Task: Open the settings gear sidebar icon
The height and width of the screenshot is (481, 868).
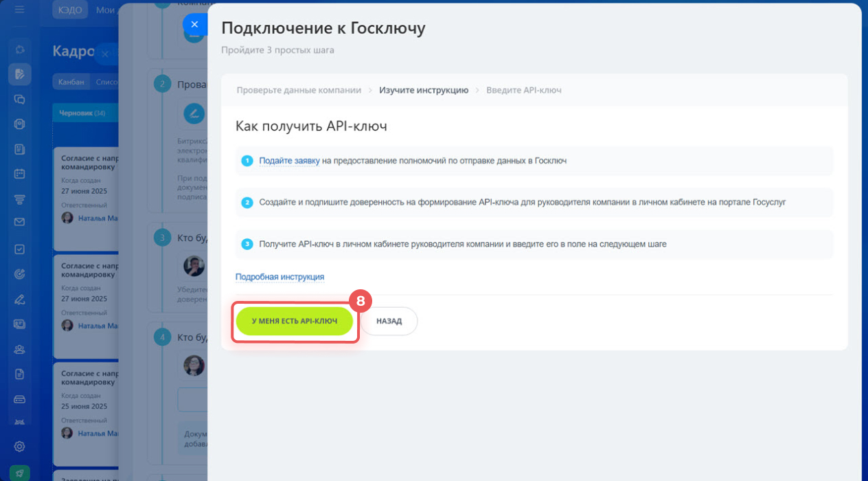Action: [19, 447]
